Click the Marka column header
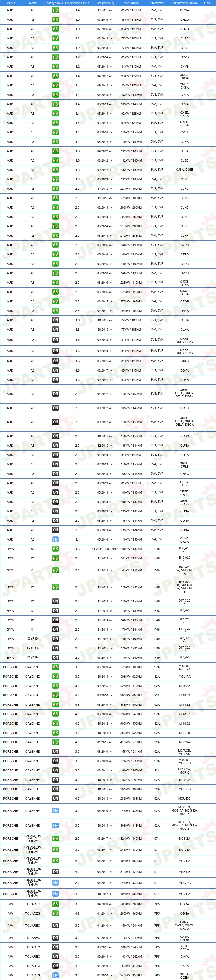 coord(11,3)
